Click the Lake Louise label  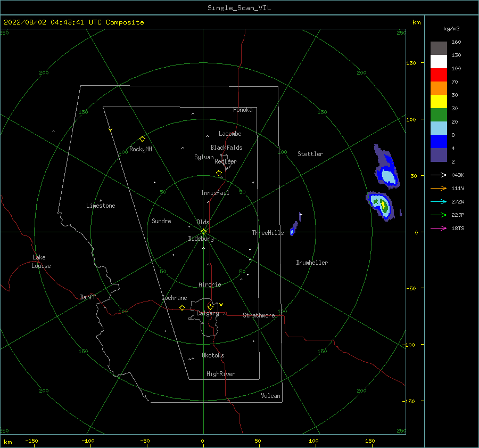41,262
